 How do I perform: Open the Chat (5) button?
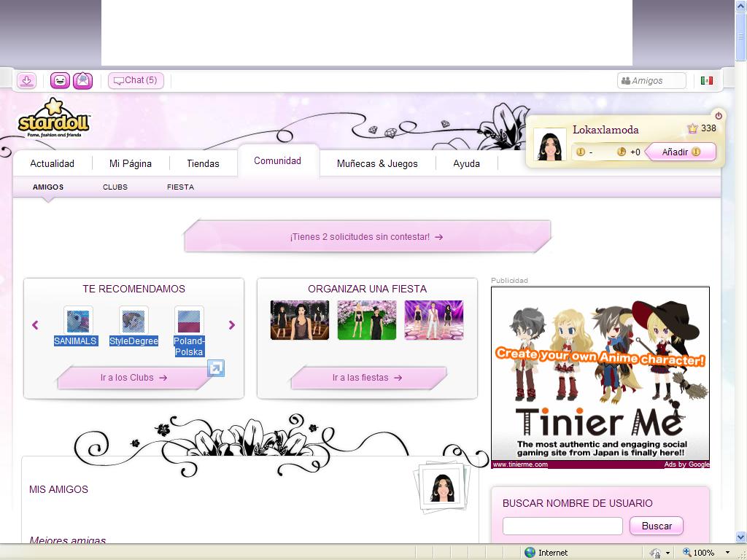pyautogui.click(x=136, y=80)
